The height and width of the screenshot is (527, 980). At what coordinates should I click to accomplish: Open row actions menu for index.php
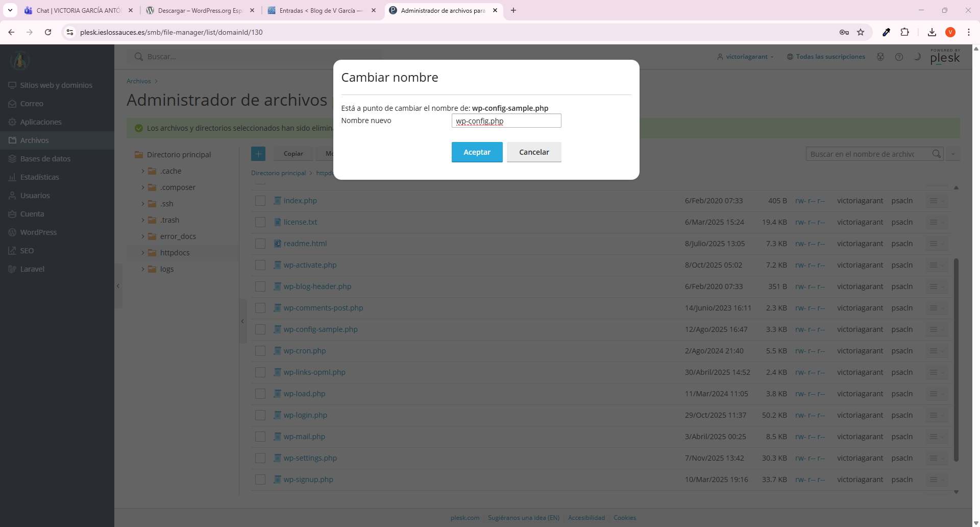coord(933,201)
